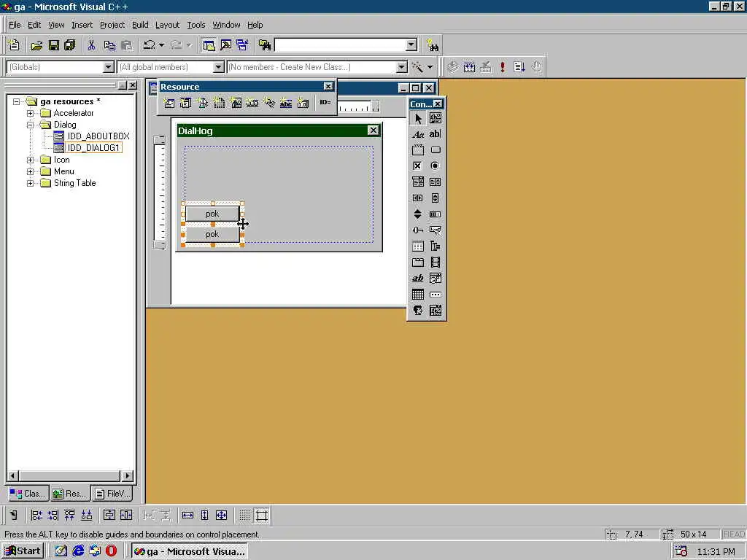Viewport: 747px width, 560px height.
Task: Pick the Static Text control tool
Action: click(x=418, y=134)
